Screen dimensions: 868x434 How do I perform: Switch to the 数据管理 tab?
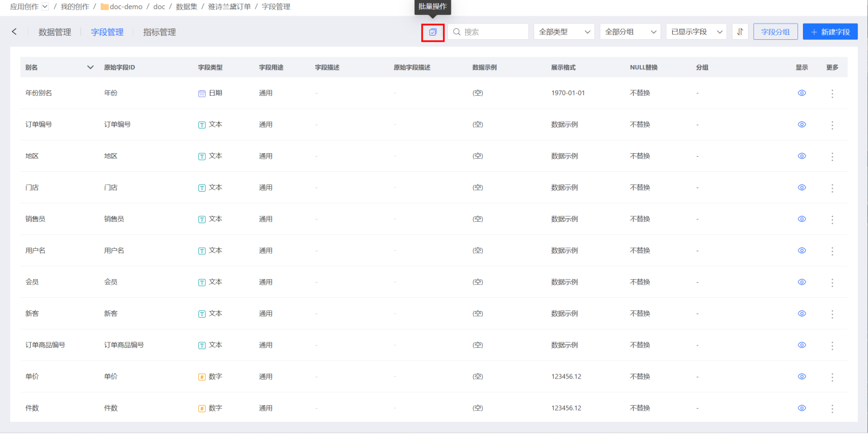click(x=55, y=33)
